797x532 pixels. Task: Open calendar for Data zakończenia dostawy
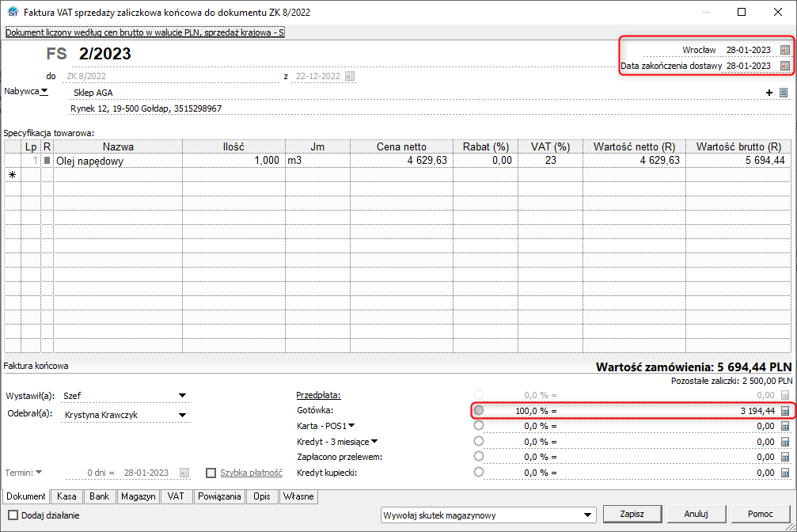(x=785, y=66)
